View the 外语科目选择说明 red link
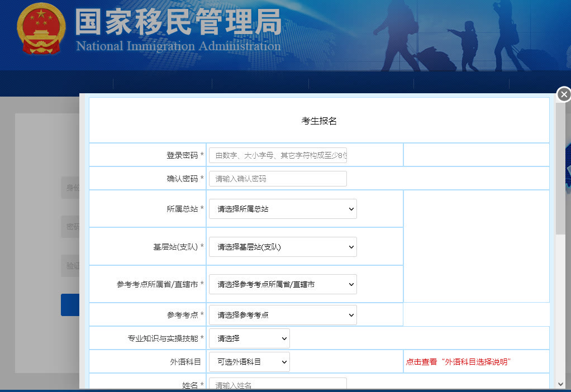The image size is (571, 392). (x=458, y=362)
